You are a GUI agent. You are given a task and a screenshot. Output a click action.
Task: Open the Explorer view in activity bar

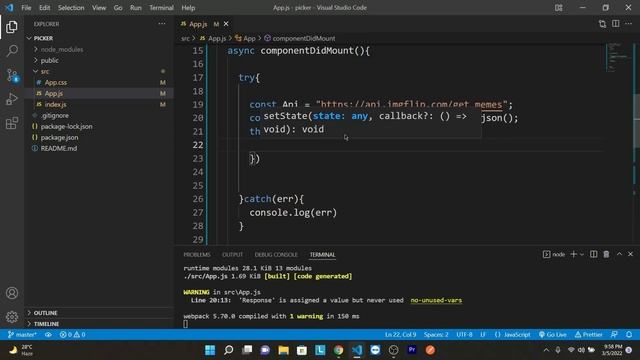12,27
